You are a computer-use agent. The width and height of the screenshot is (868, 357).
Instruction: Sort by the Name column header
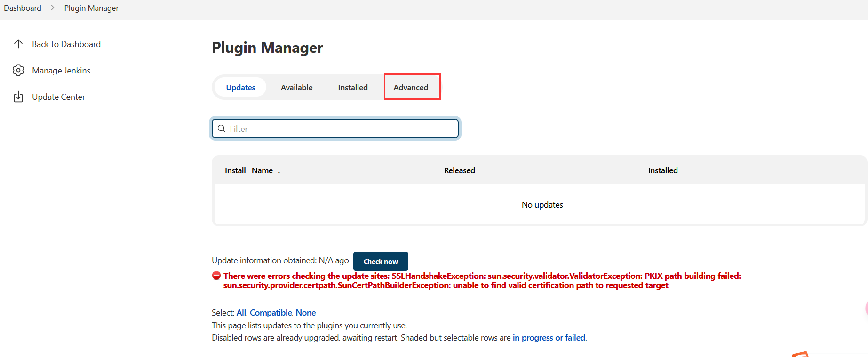pos(262,170)
